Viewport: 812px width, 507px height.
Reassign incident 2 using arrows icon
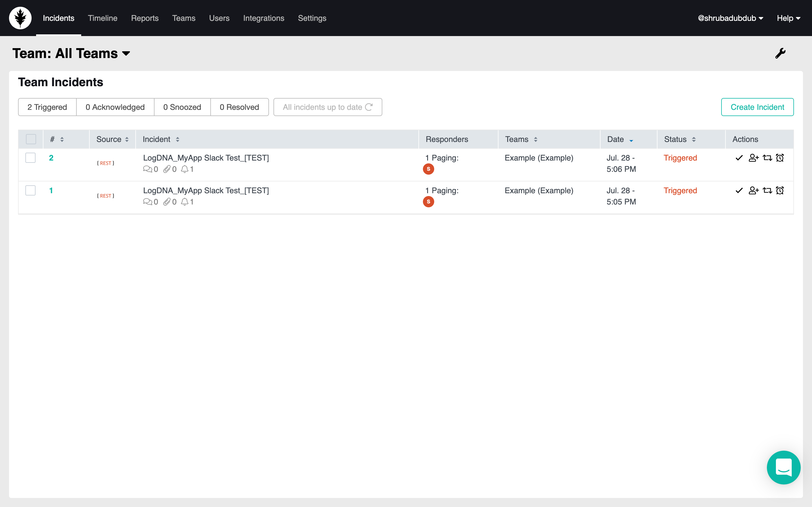pos(767,158)
